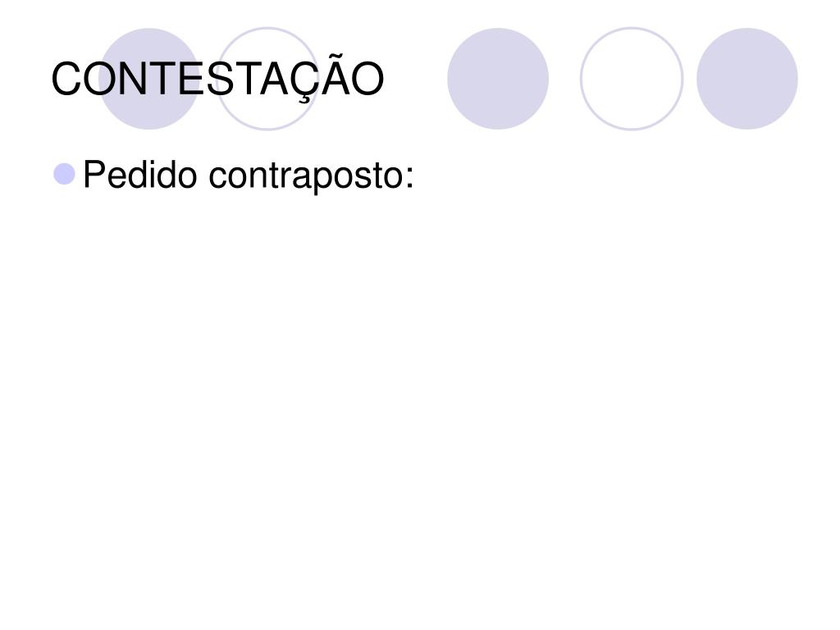Select the first filled lavender circle behind the title
This screenshot has height=630, width=840.
pyautogui.click(x=149, y=79)
